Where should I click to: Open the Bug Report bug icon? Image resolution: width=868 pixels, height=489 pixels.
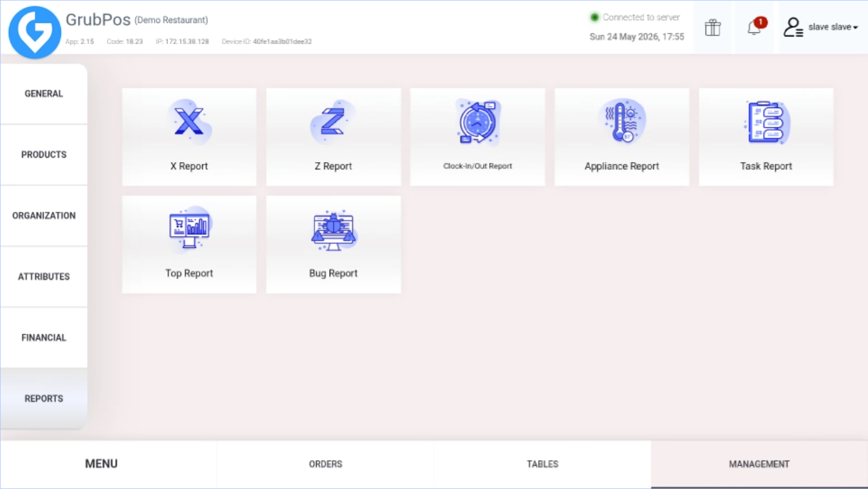333,229
